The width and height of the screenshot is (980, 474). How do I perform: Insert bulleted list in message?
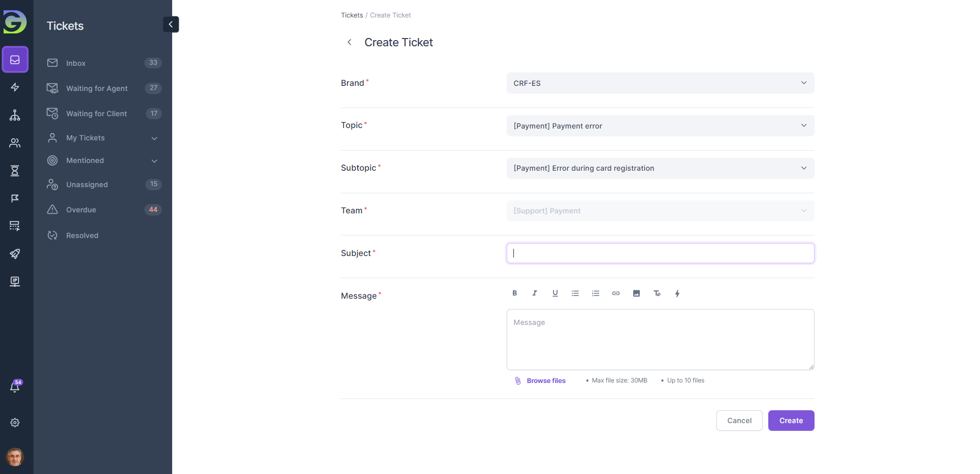pos(575,293)
